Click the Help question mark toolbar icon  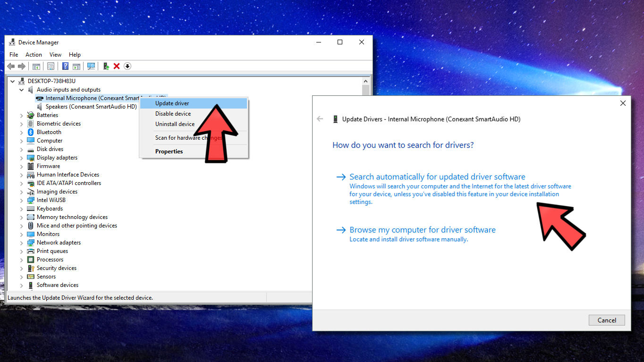pos(66,66)
